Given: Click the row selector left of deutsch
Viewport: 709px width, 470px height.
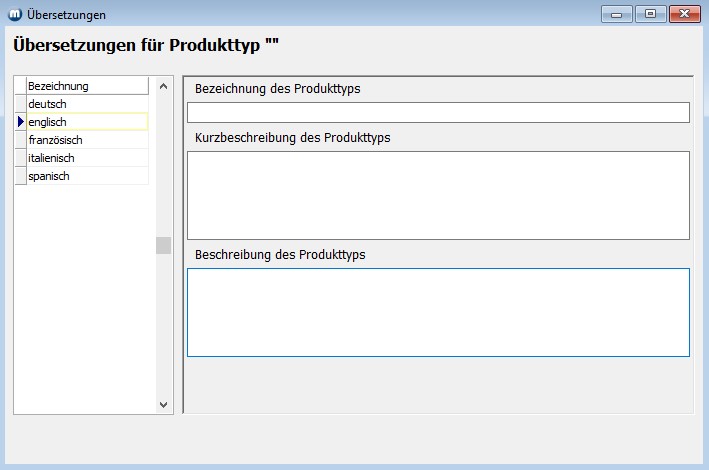Looking at the screenshot, I should pyautogui.click(x=20, y=104).
